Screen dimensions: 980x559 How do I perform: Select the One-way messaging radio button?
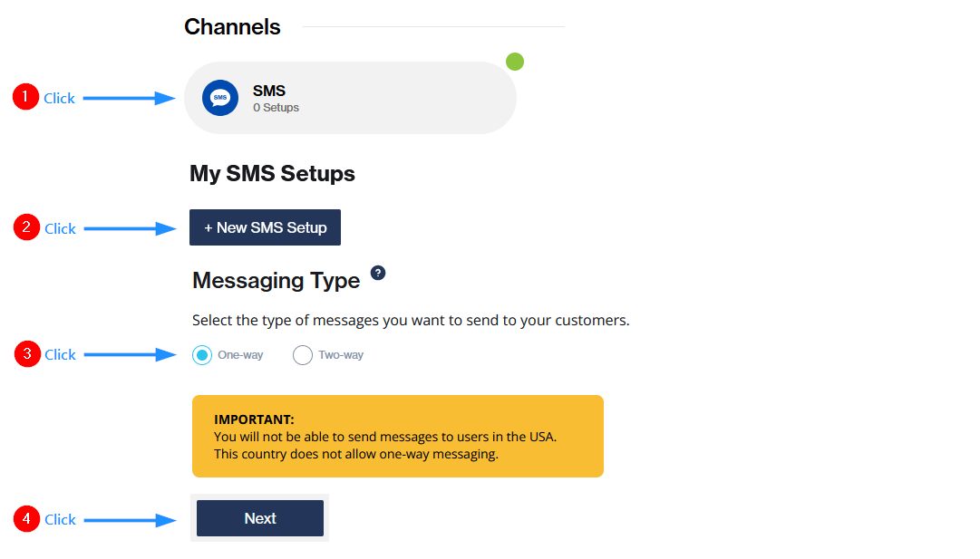pyautogui.click(x=202, y=355)
